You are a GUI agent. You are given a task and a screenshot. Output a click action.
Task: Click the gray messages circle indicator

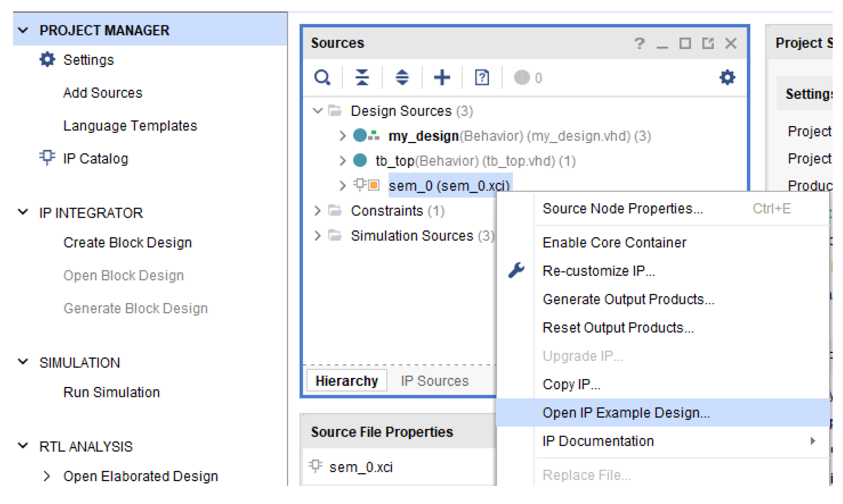[x=522, y=77]
